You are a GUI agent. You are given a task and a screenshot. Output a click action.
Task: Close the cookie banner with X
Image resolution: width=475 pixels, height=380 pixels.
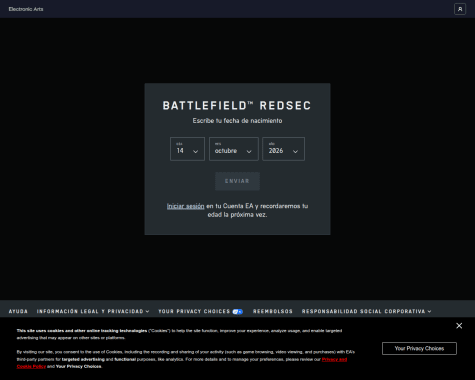click(459, 326)
